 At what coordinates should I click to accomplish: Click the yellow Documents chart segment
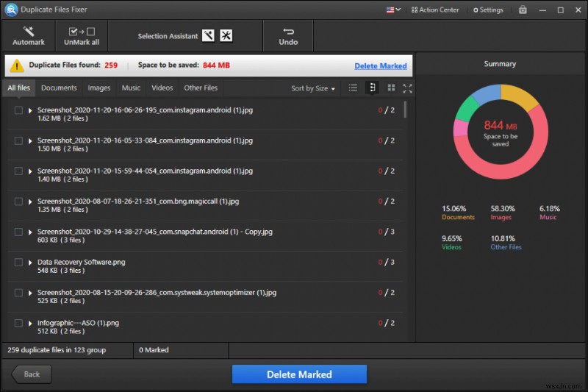tap(520, 96)
